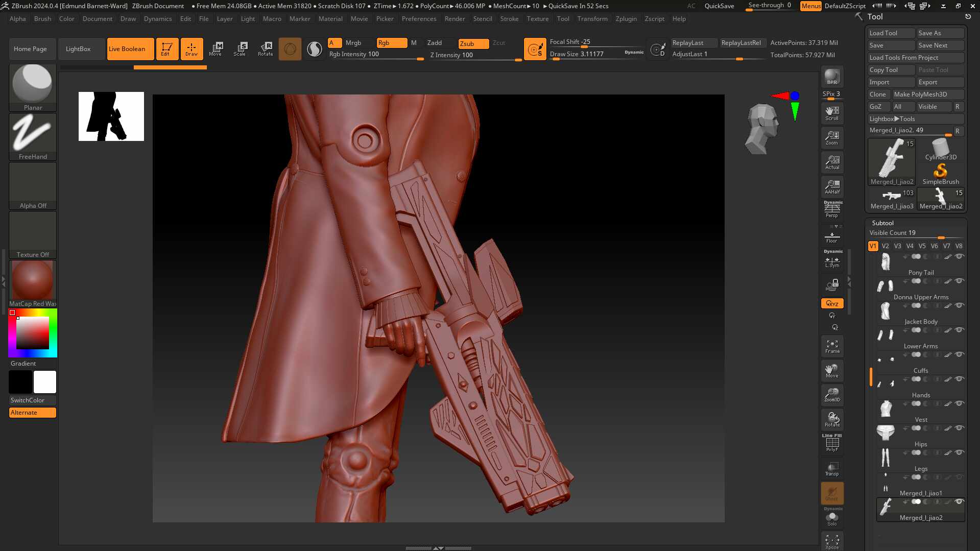Viewport: 980px width, 551px height.
Task: Click the PolyF line fill icon
Action: (x=832, y=443)
